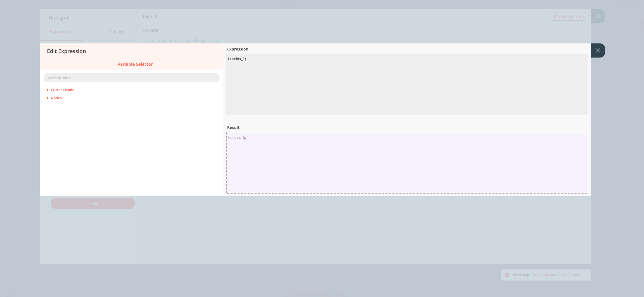The height and width of the screenshot is (297, 644).
Task: Focus the Variable filter search field
Action: (x=131, y=78)
